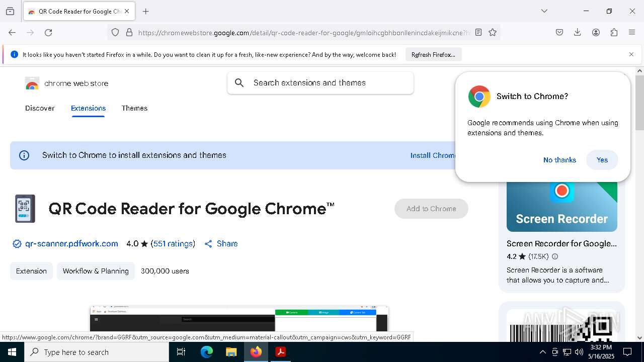The width and height of the screenshot is (644, 362).
Task: Reload the current page
Action: [48, 32]
